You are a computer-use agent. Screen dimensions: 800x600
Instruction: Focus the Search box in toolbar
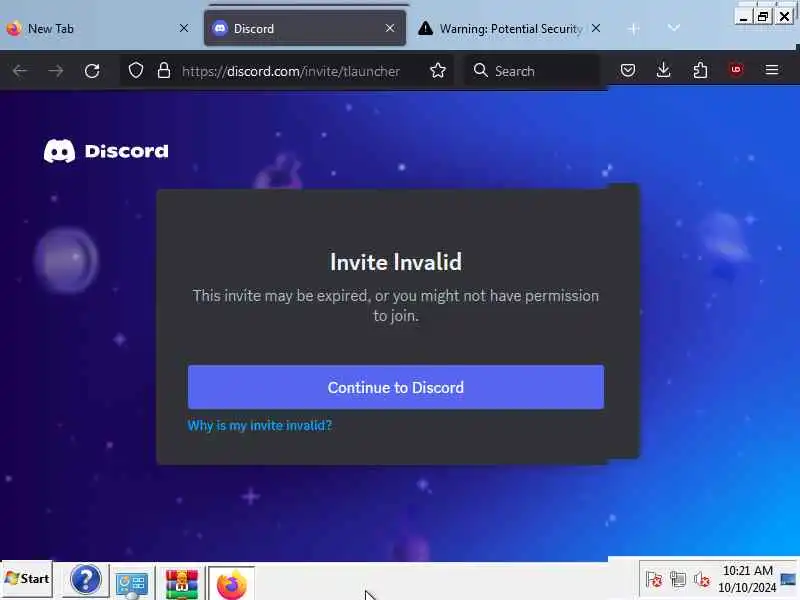(532, 70)
